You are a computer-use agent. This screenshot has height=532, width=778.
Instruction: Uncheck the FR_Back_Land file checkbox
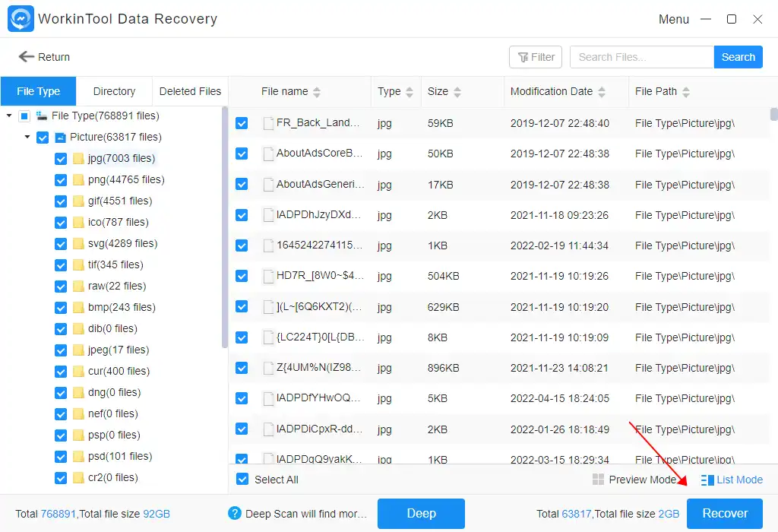(x=242, y=123)
